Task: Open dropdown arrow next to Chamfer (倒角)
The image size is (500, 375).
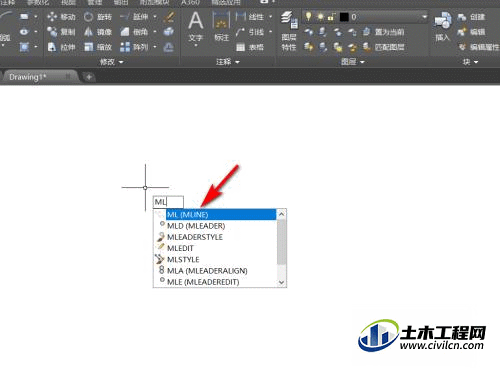Action: [x=155, y=32]
